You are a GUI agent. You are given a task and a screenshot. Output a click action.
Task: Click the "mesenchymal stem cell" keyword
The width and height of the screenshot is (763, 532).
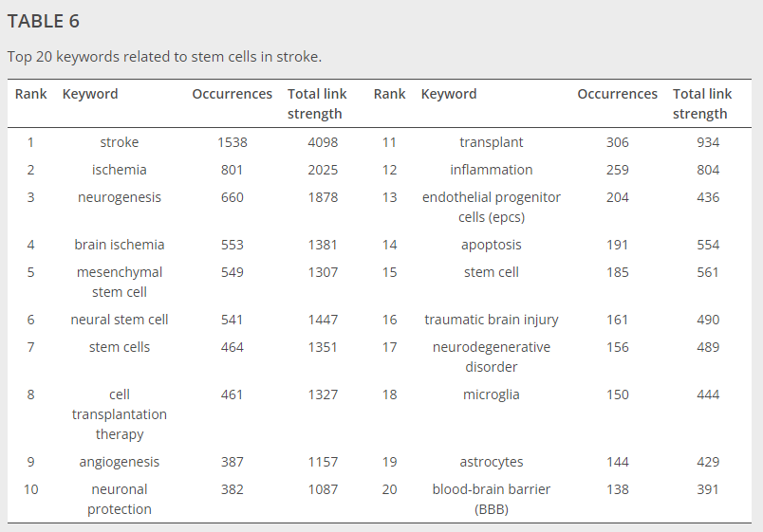click(120, 282)
